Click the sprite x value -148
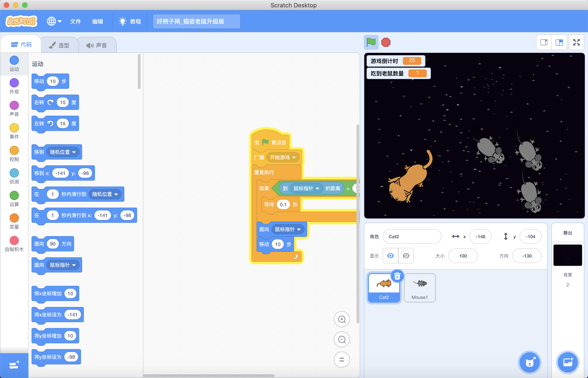 point(480,236)
